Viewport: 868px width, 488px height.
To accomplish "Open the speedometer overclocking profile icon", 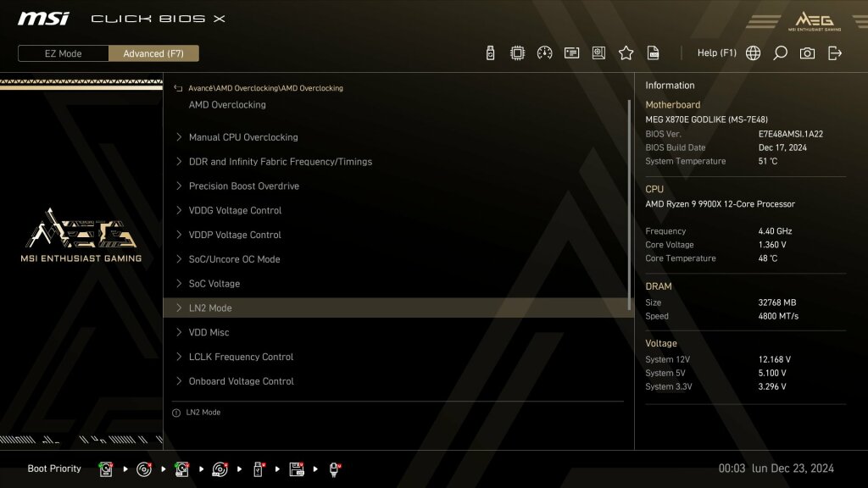I will [545, 53].
